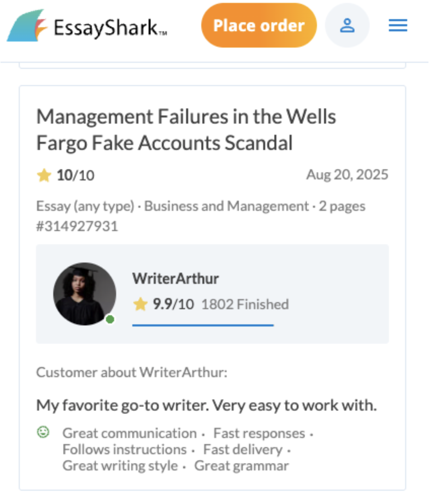Select the Great communication tag
Viewport: 430px width, 504px height.
click(129, 433)
